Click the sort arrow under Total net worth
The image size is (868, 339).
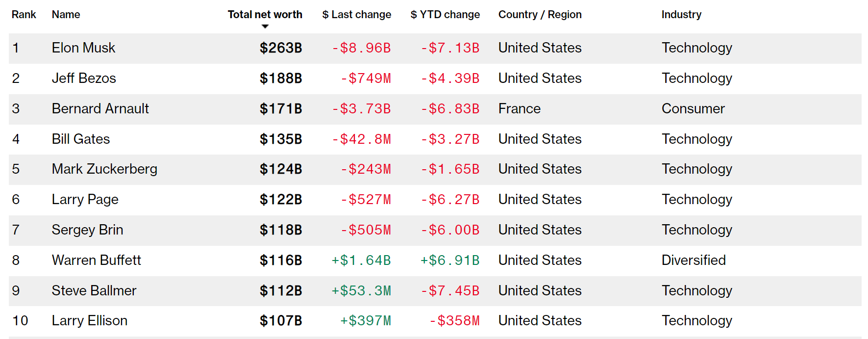265,26
